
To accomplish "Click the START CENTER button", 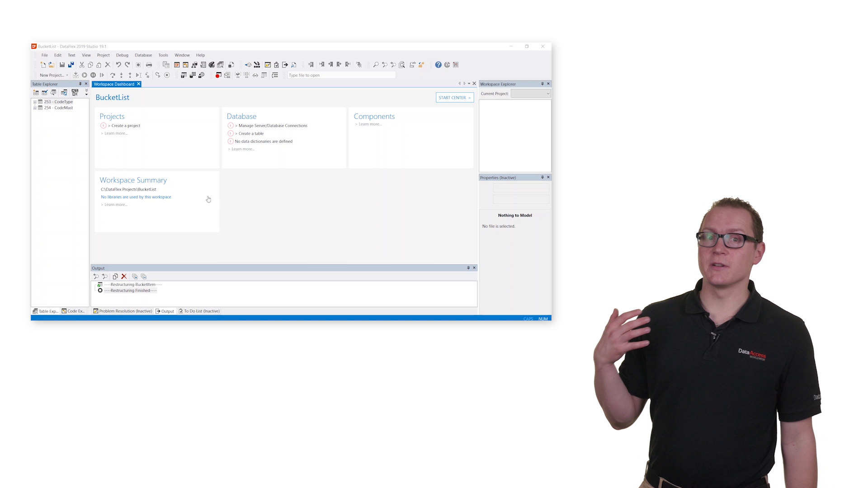I will pos(454,98).
